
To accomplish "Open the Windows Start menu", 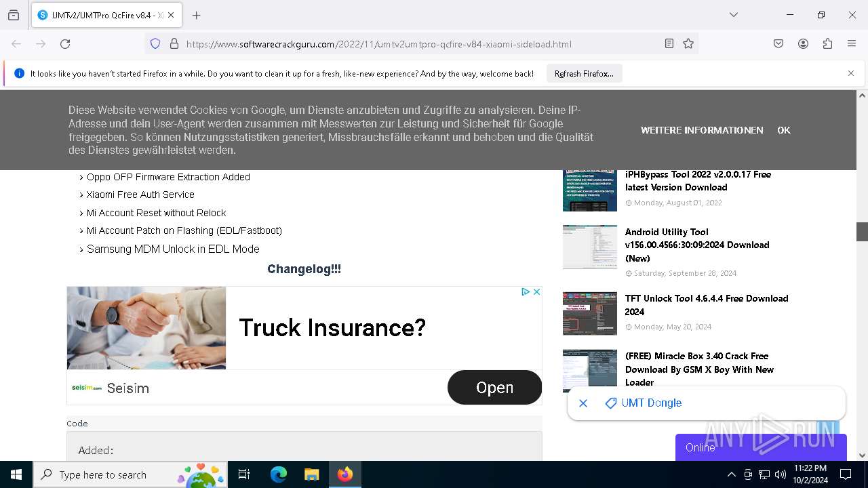I will [16, 474].
